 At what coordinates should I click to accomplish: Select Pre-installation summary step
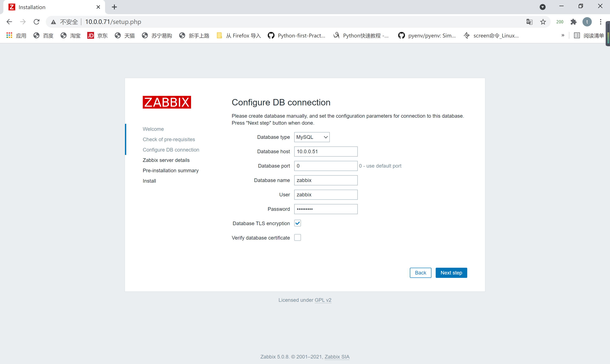pos(171,171)
